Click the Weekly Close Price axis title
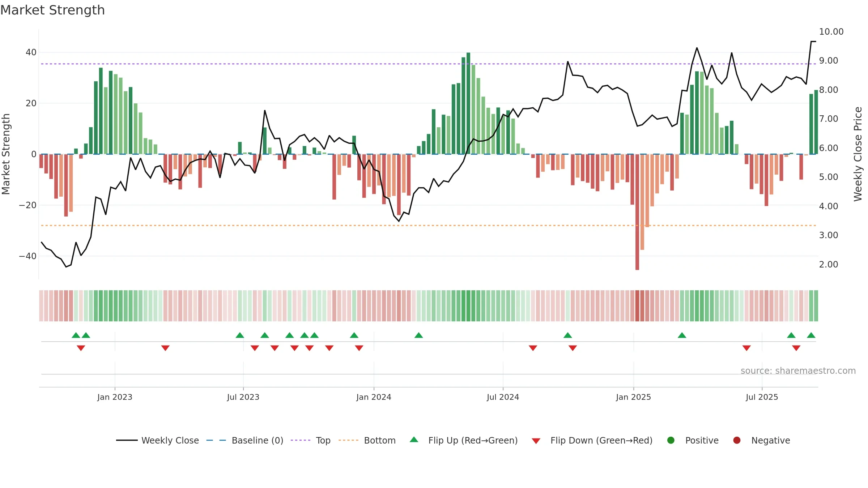The image size is (868, 488). point(858,154)
